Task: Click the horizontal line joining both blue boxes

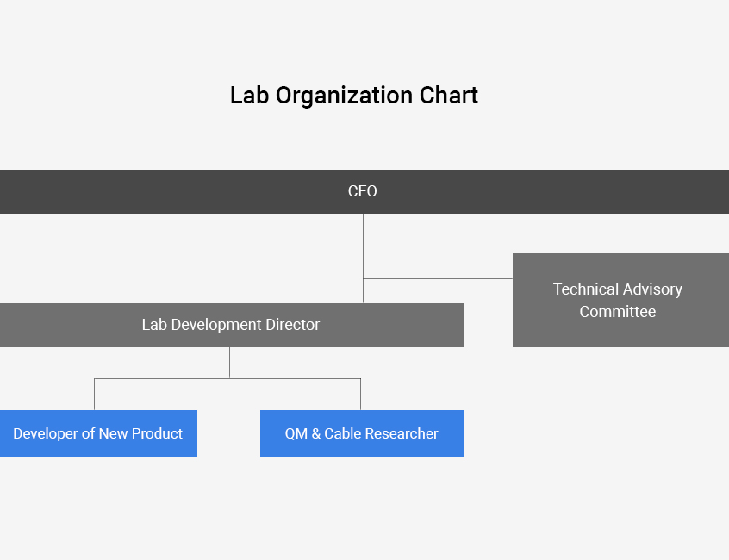Action: coord(227,379)
